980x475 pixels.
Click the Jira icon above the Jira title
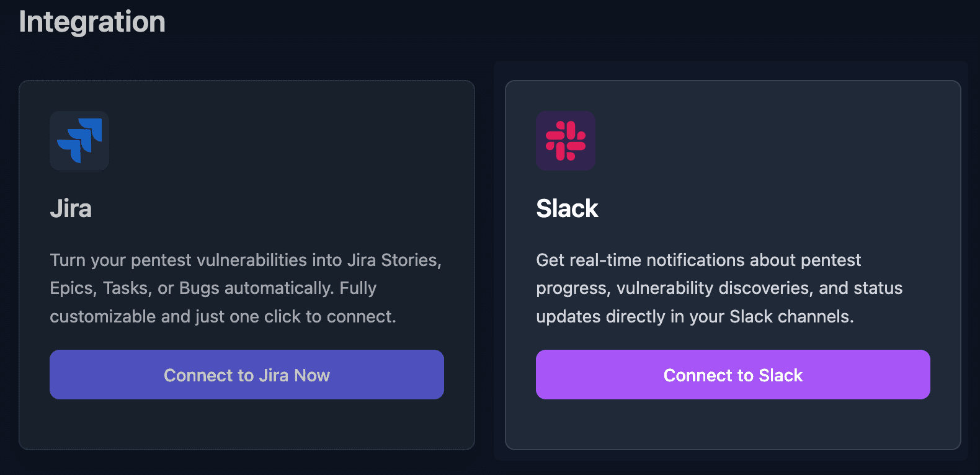point(79,141)
